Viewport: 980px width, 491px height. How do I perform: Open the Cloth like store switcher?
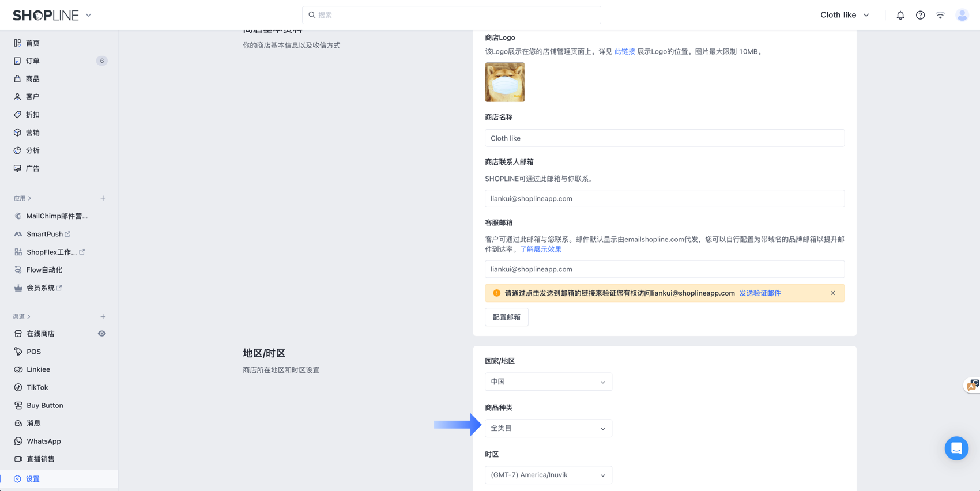click(845, 15)
